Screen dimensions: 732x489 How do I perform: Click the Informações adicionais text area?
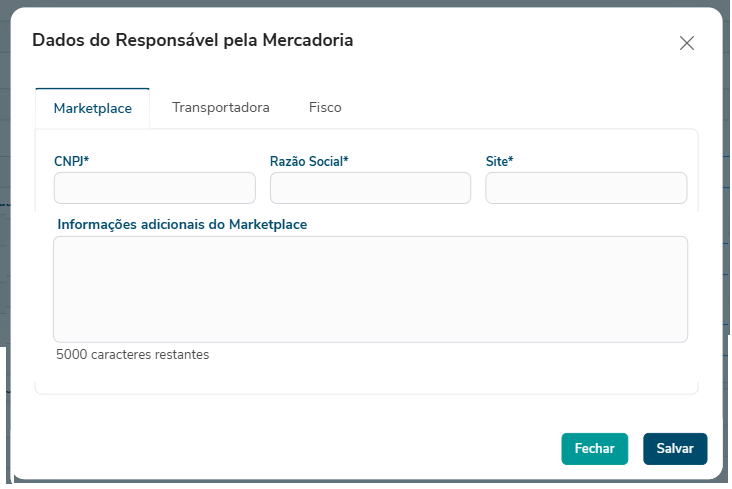[x=370, y=289]
